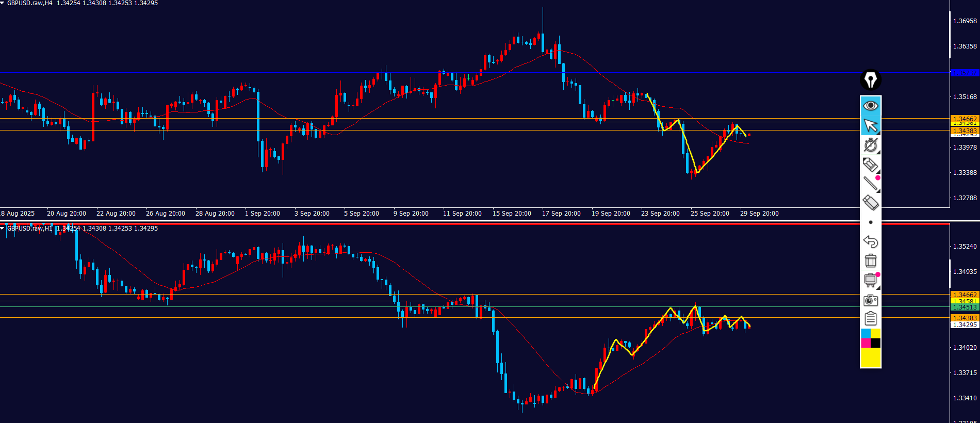Select the eraser tool
The width and height of the screenshot is (980, 423).
coord(871,202)
